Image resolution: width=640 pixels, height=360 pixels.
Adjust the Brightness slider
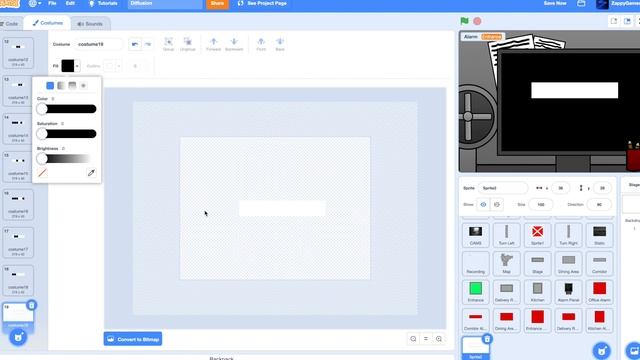pyautogui.click(x=67, y=159)
